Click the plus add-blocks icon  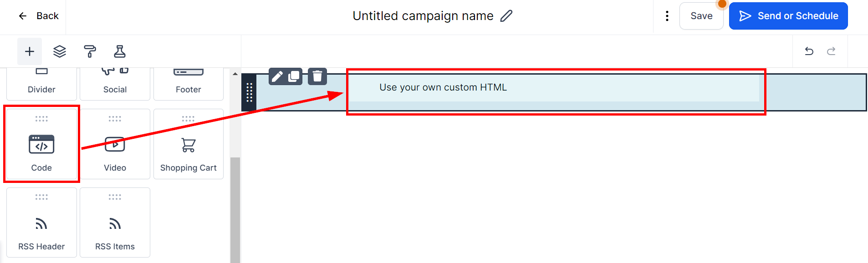click(x=30, y=51)
